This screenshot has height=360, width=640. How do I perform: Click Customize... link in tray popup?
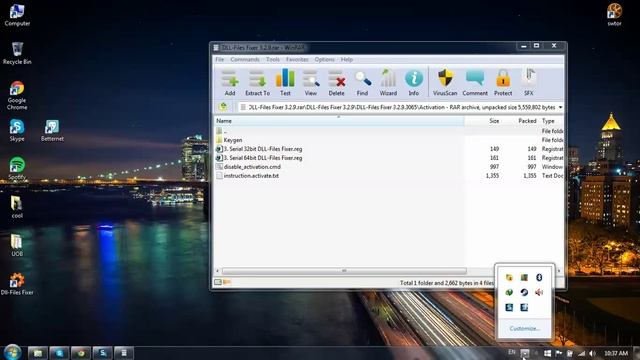(x=524, y=329)
